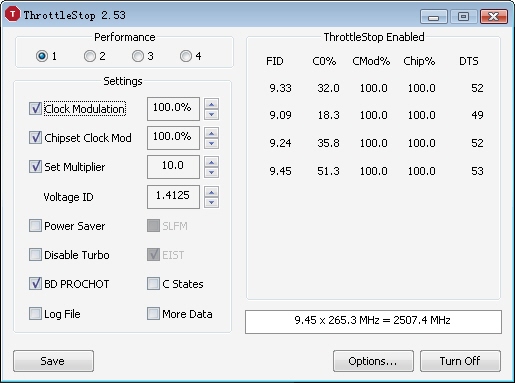Enable the Log File checkbox
Screen dimensions: 515x383
pos(35,314)
